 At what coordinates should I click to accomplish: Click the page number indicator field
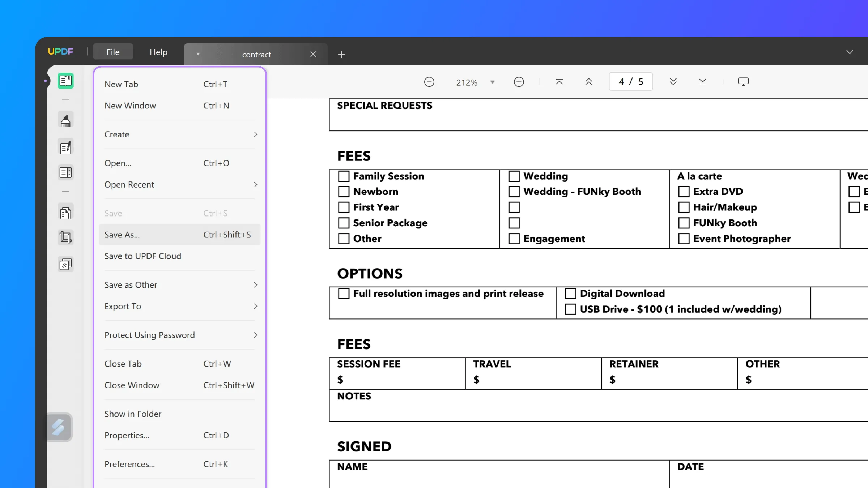[x=631, y=82]
